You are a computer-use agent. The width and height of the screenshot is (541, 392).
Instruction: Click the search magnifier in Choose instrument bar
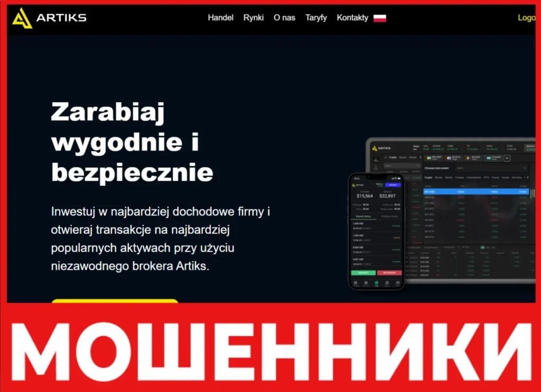524,167
